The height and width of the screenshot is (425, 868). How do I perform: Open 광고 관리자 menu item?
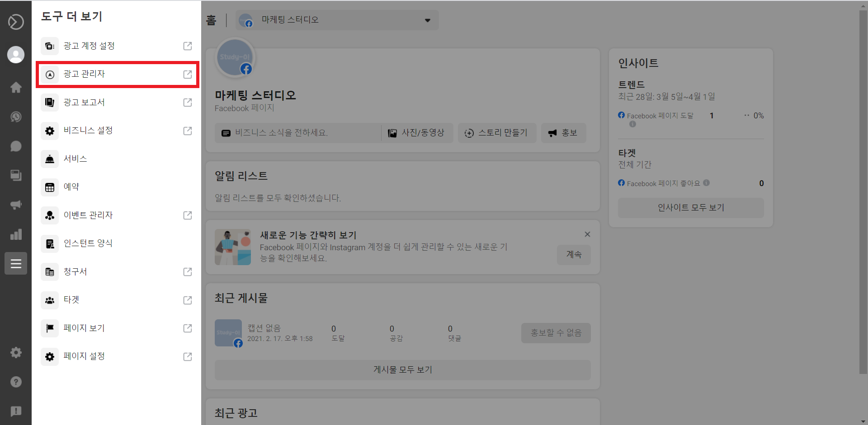pyautogui.click(x=118, y=75)
